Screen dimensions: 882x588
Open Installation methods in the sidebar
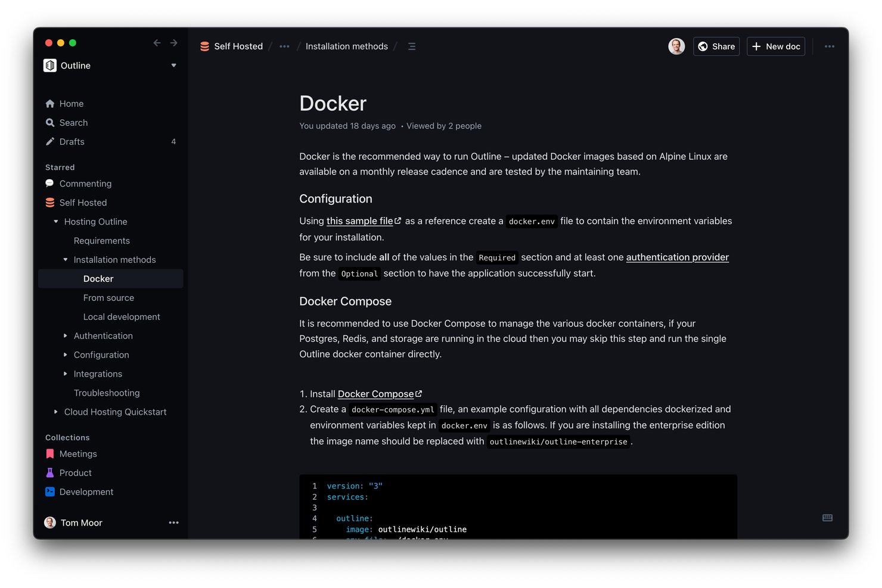115,260
